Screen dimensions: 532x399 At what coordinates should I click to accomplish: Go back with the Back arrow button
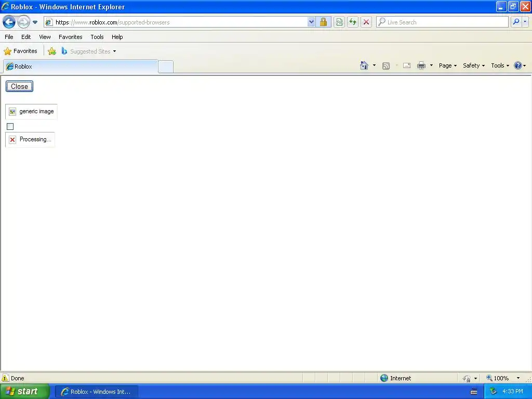coord(9,22)
